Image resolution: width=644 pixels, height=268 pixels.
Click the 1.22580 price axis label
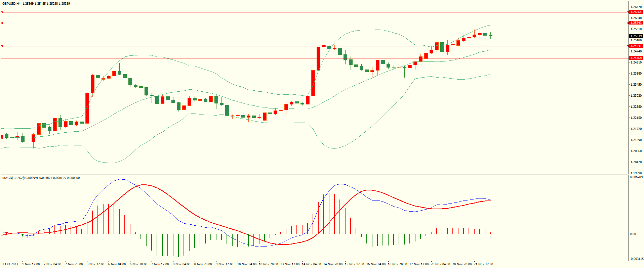[636, 107]
